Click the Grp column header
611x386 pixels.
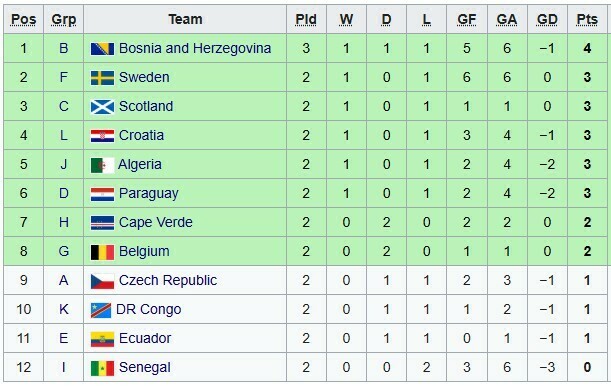pos(64,19)
